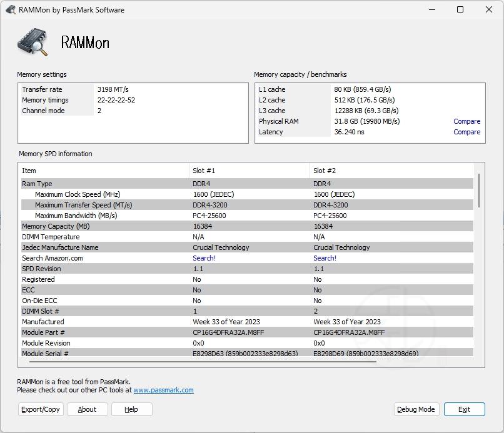Screen dimensions: 504x433
Task: Select the Module Serial # row label
Action: [x=45, y=354]
